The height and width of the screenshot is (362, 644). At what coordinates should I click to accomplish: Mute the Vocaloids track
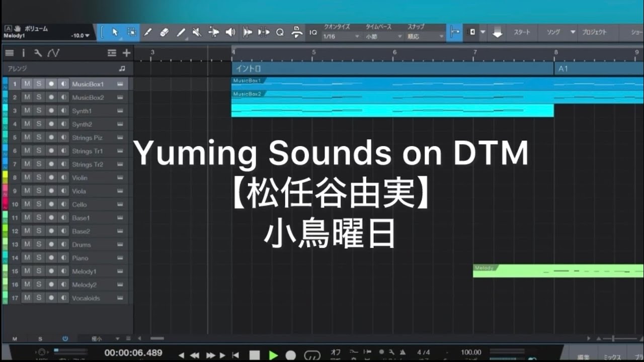(x=27, y=298)
